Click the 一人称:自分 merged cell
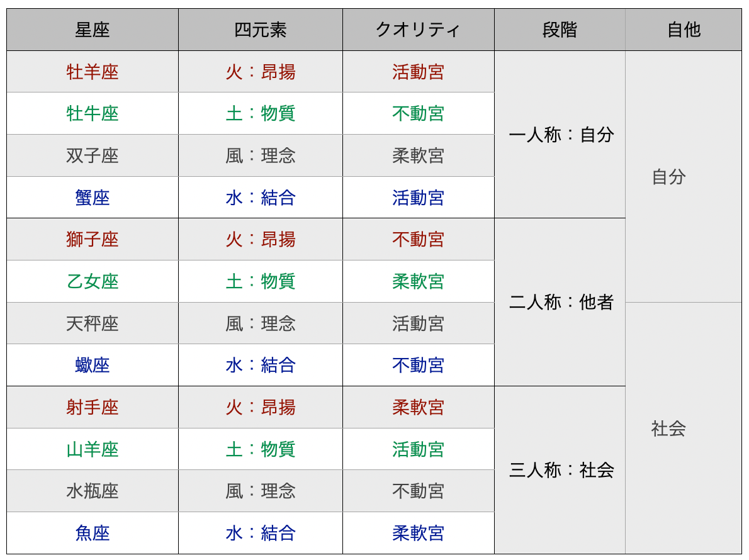The image size is (749, 560). [x=560, y=135]
